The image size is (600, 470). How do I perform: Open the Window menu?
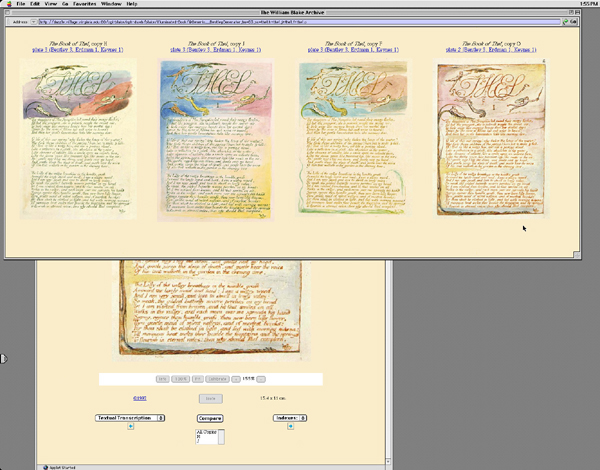click(111, 4)
